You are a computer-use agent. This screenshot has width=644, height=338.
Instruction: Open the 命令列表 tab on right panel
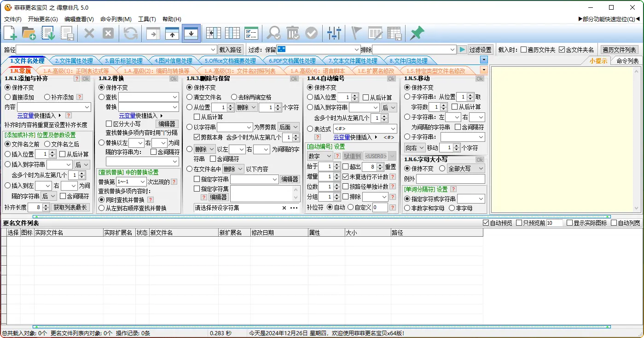coord(627,61)
